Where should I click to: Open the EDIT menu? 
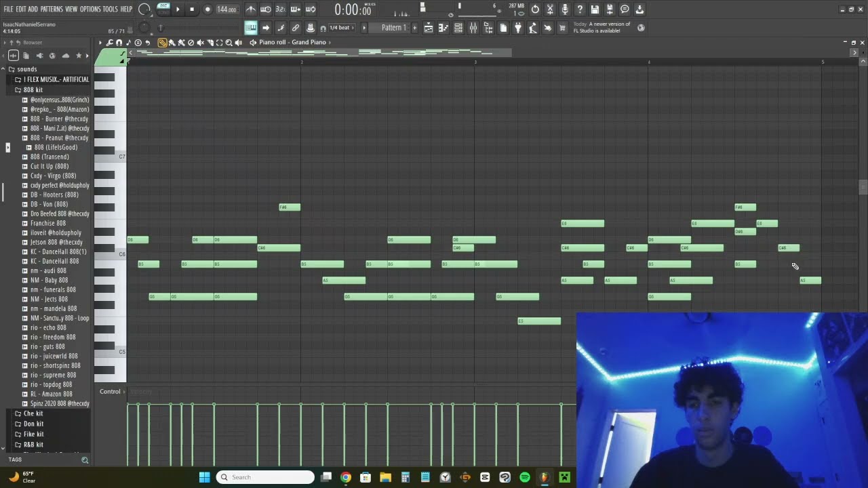[21, 9]
